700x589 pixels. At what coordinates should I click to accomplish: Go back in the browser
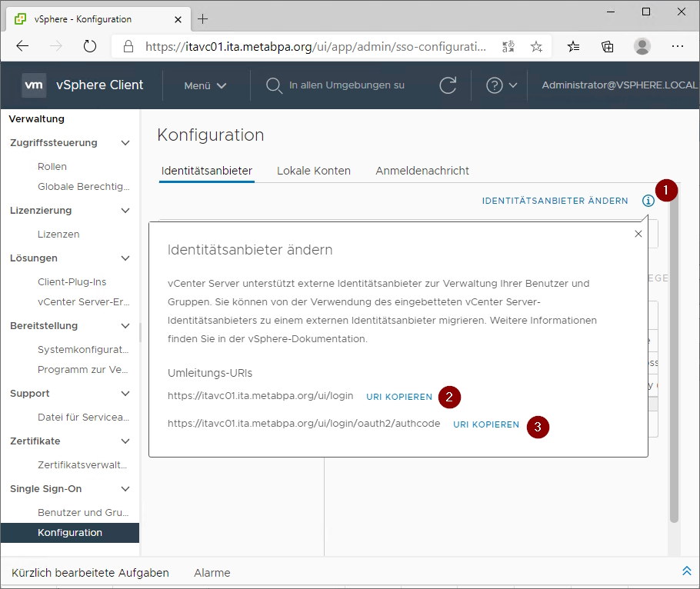point(22,46)
